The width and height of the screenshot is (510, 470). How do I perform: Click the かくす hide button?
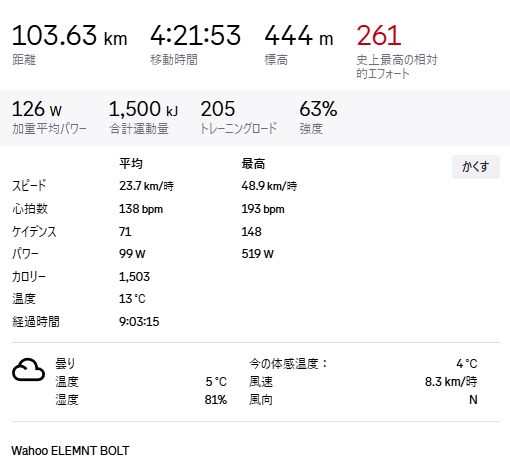[476, 167]
